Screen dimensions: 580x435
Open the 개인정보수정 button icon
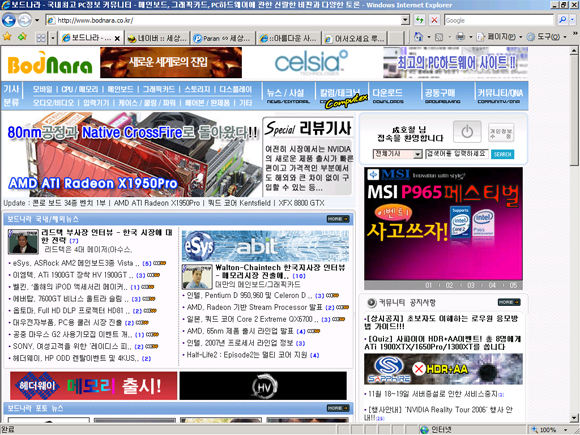(x=501, y=132)
